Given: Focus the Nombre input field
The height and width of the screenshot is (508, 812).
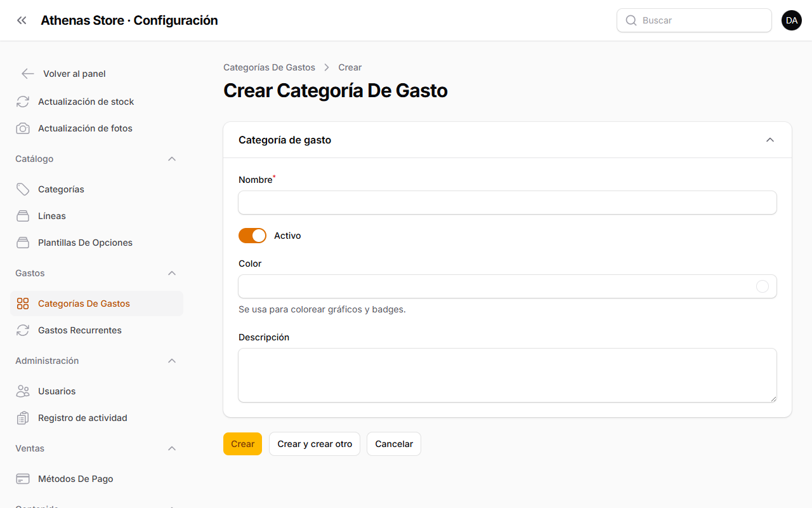Looking at the screenshot, I should point(507,203).
